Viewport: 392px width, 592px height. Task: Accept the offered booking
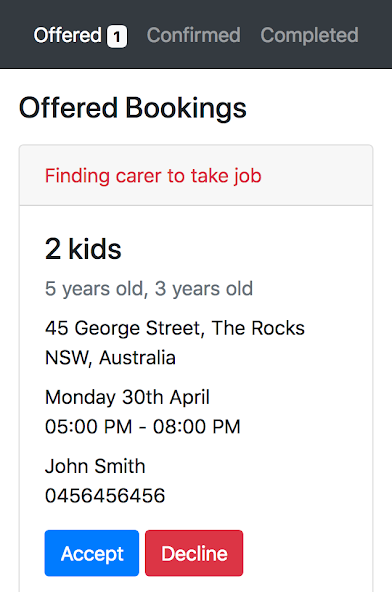pyautogui.click(x=92, y=553)
